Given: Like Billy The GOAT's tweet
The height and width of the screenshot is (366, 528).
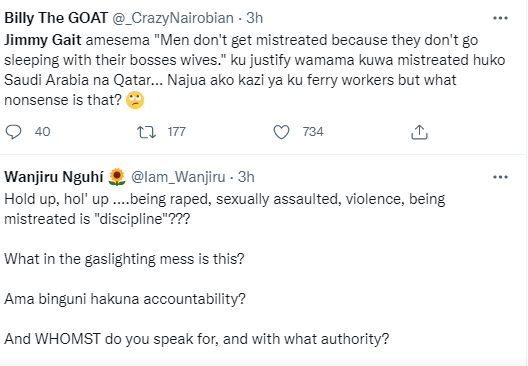Looking at the screenshot, I should coord(281,132).
